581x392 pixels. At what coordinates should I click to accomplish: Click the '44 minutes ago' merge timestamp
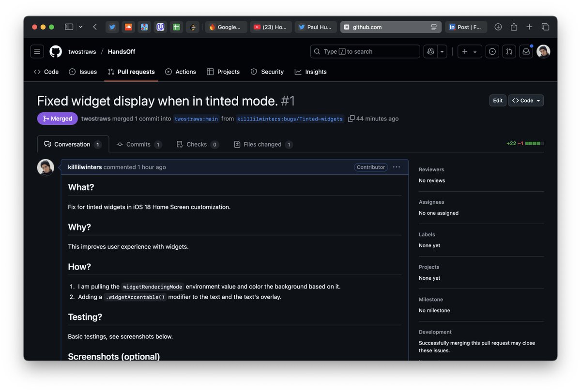[378, 119]
